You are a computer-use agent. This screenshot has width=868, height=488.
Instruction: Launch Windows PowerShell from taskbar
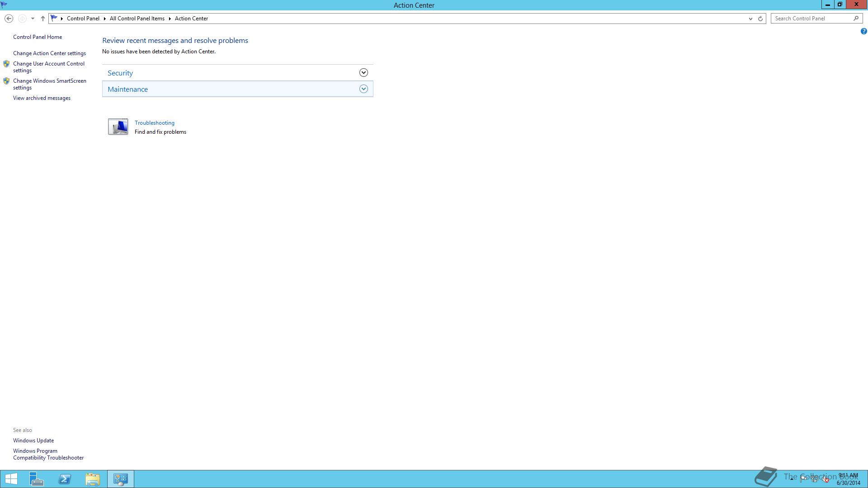(65, 479)
